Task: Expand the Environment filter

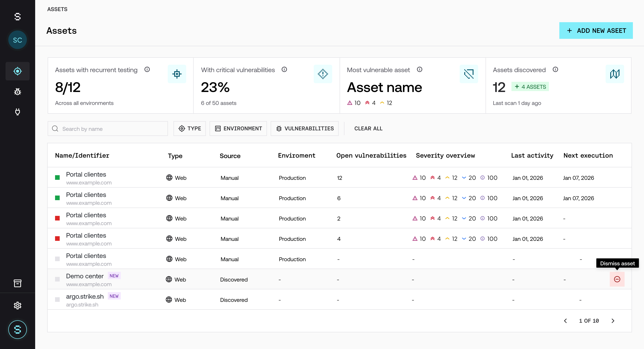Action: click(x=238, y=129)
